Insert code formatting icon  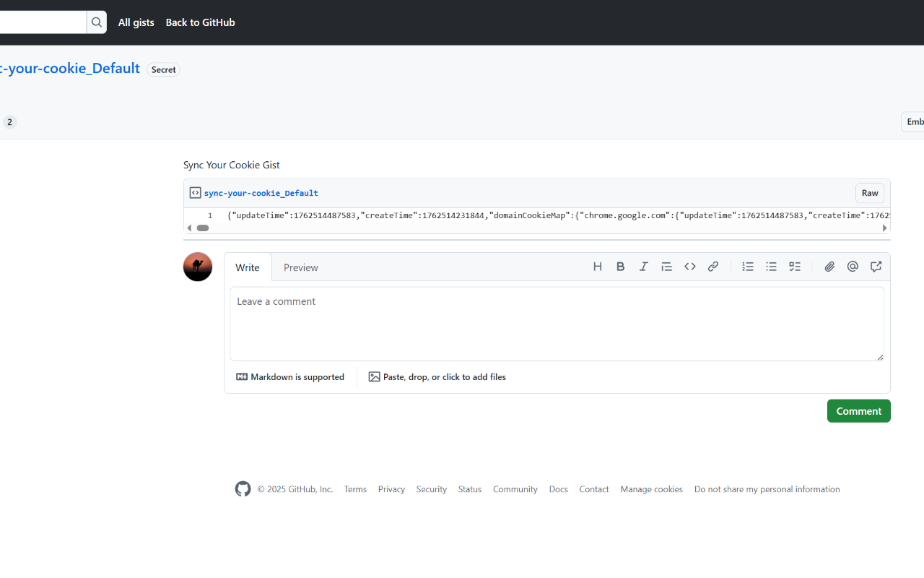(x=690, y=267)
